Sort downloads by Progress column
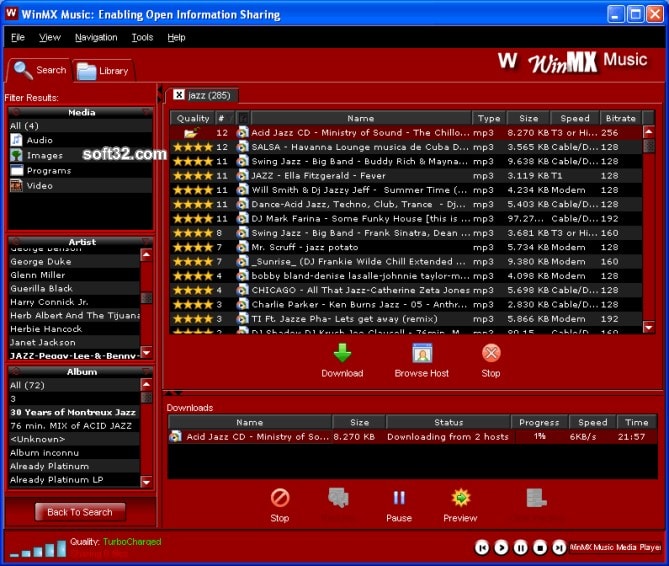This screenshot has height=566, width=669. point(539,422)
